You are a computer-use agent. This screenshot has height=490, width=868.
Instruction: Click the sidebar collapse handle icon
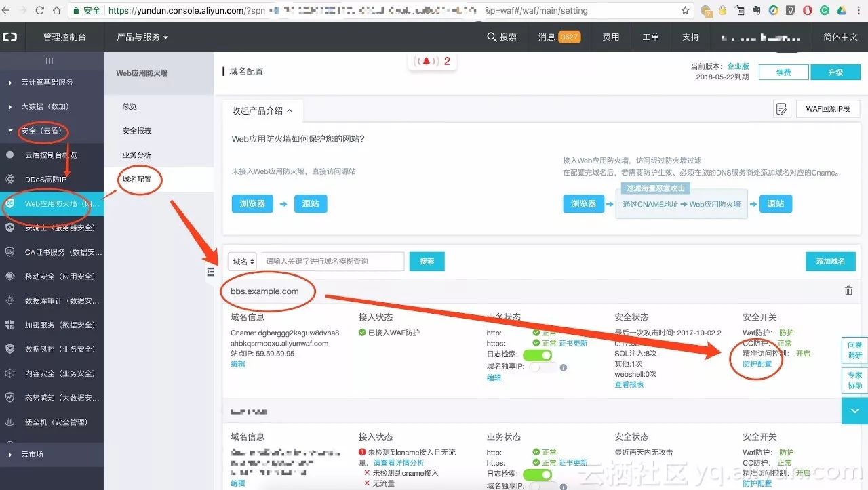tap(210, 272)
